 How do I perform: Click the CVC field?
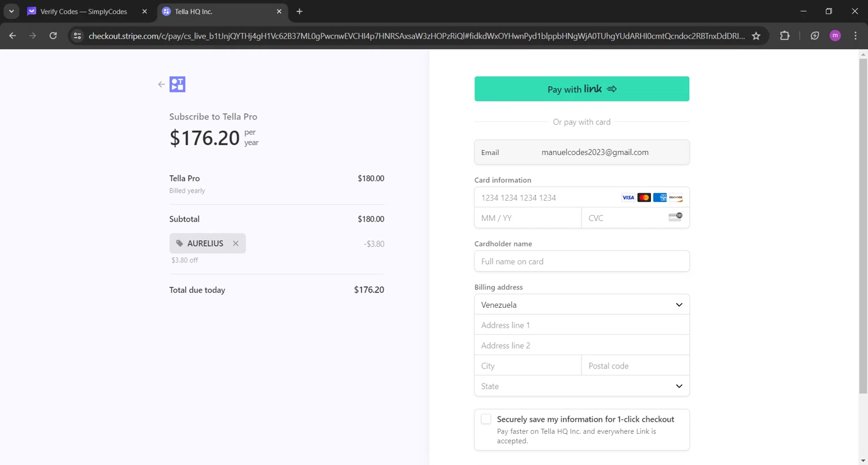tap(635, 218)
